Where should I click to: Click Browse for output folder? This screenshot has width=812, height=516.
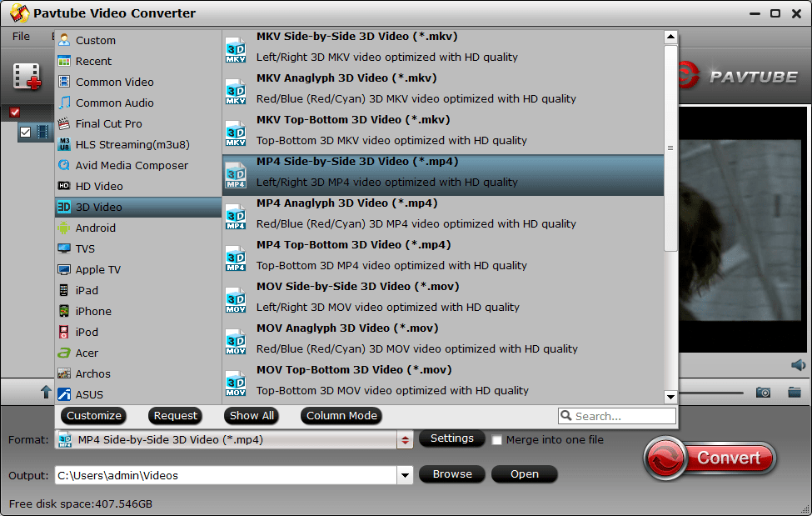452,474
